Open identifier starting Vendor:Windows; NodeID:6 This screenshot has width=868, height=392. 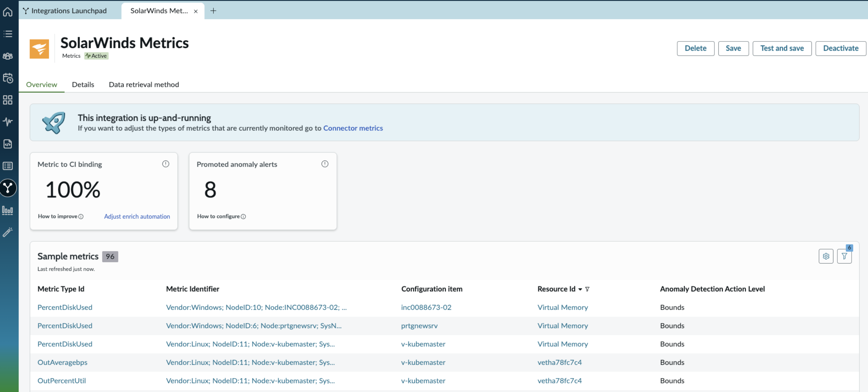pyautogui.click(x=254, y=326)
